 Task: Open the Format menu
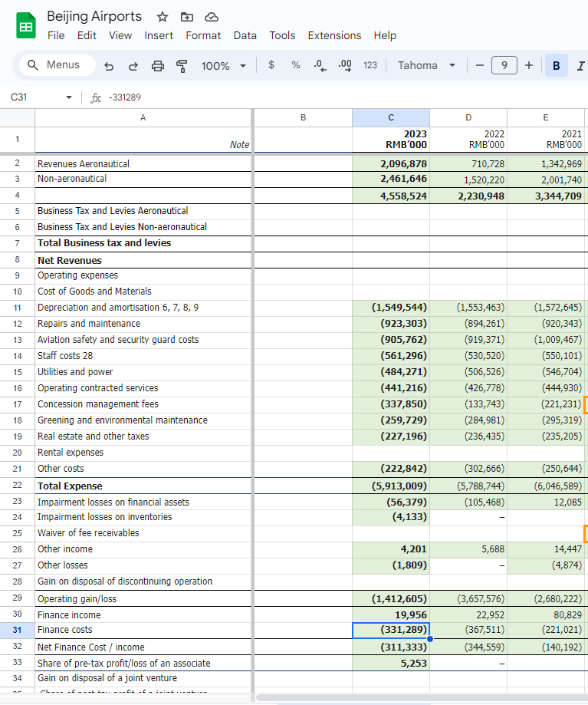pos(203,35)
